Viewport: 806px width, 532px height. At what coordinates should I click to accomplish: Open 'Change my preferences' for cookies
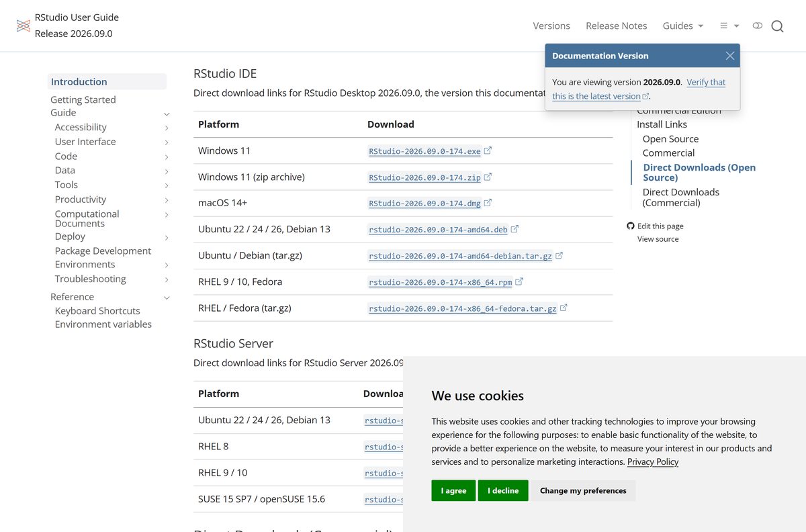[583, 490]
